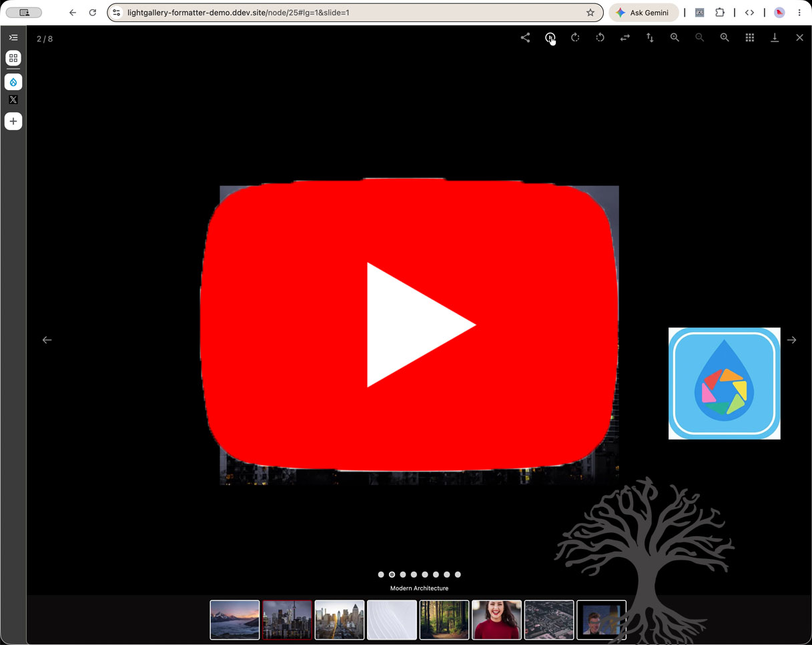This screenshot has height=645, width=812.
Task: Close the lightbox gallery
Action: 799,38
